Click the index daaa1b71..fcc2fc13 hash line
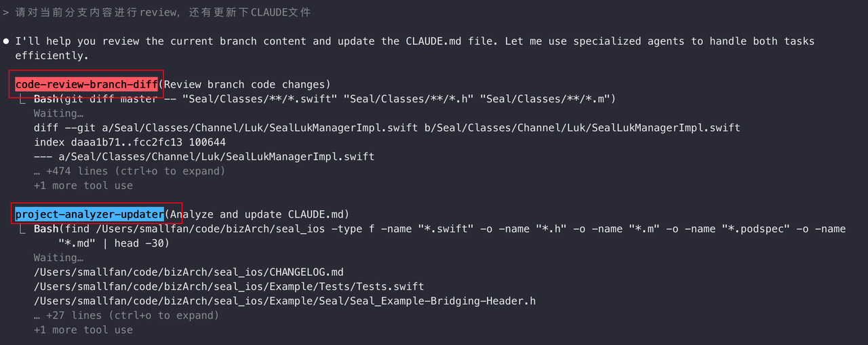Image resolution: width=868 pixels, height=345 pixels. coord(130,142)
